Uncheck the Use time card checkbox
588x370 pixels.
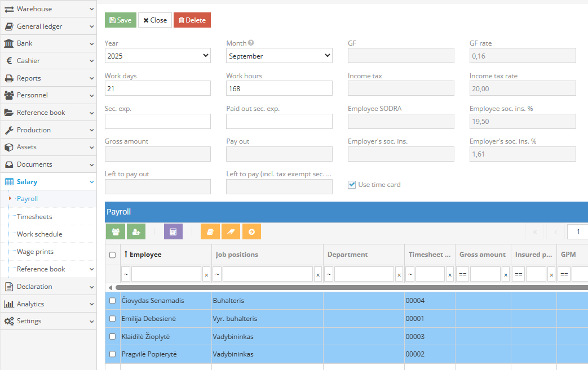pyautogui.click(x=352, y=184)
